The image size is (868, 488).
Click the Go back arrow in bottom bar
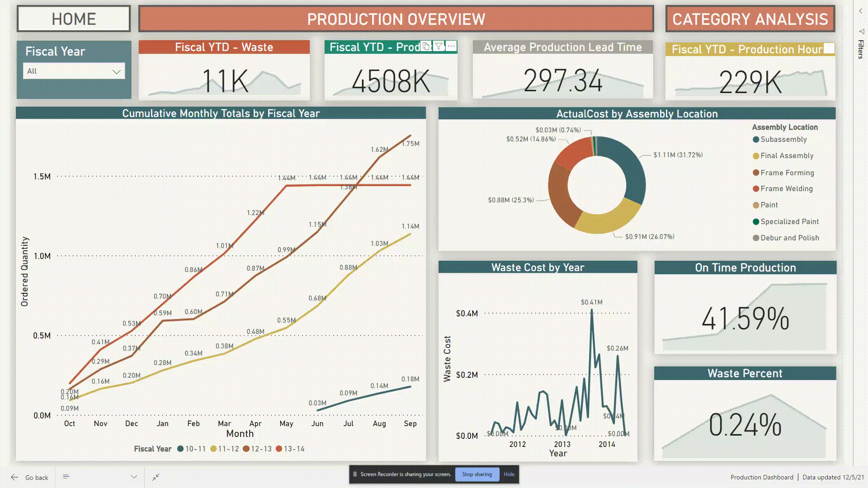point(14,477)
